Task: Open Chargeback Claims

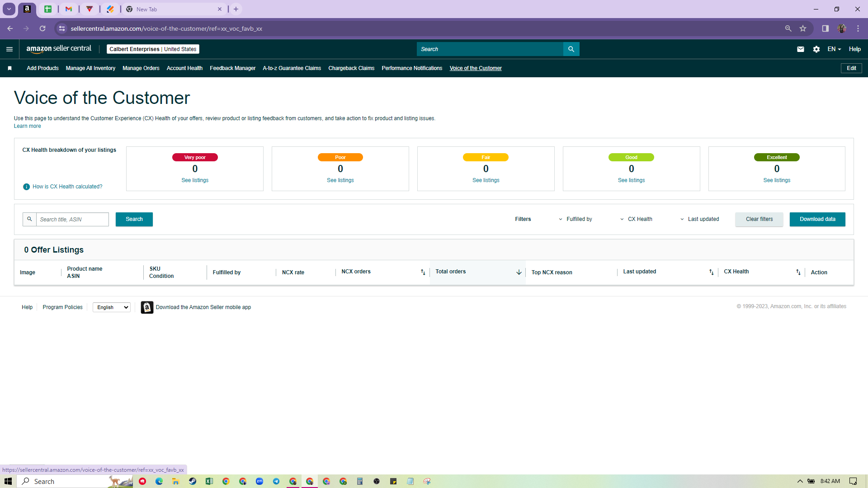Action: (x=351, y=68)
